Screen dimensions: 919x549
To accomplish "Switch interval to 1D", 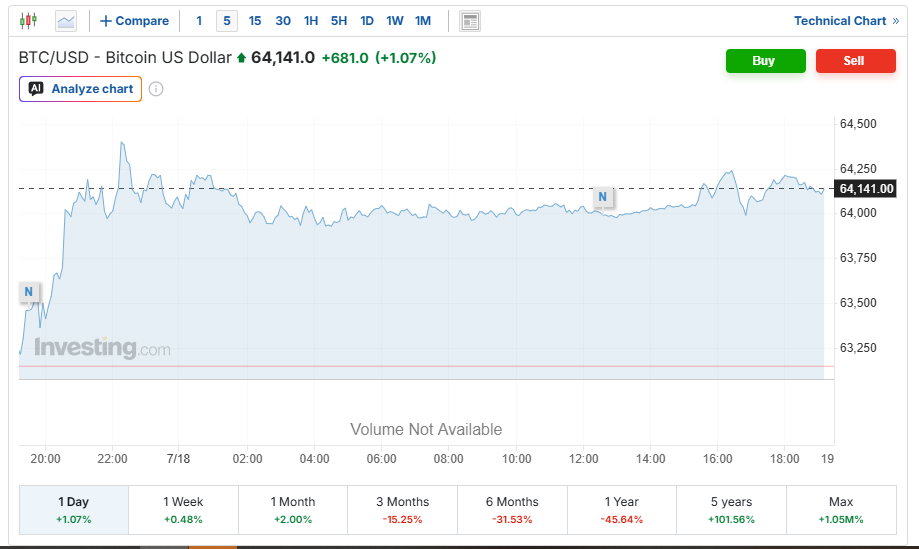I will (367, 21).
